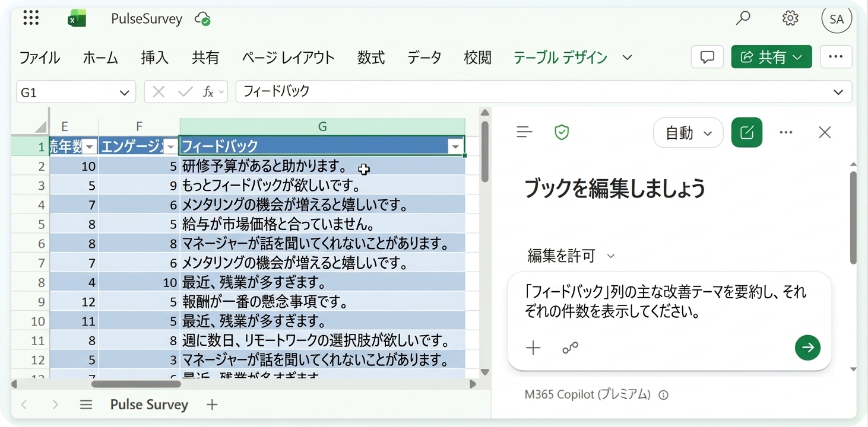The height and width of the screenshot is (427, 868).
Task: Click the Copilot shield protection icon
Action: click(x=562, y=132)
